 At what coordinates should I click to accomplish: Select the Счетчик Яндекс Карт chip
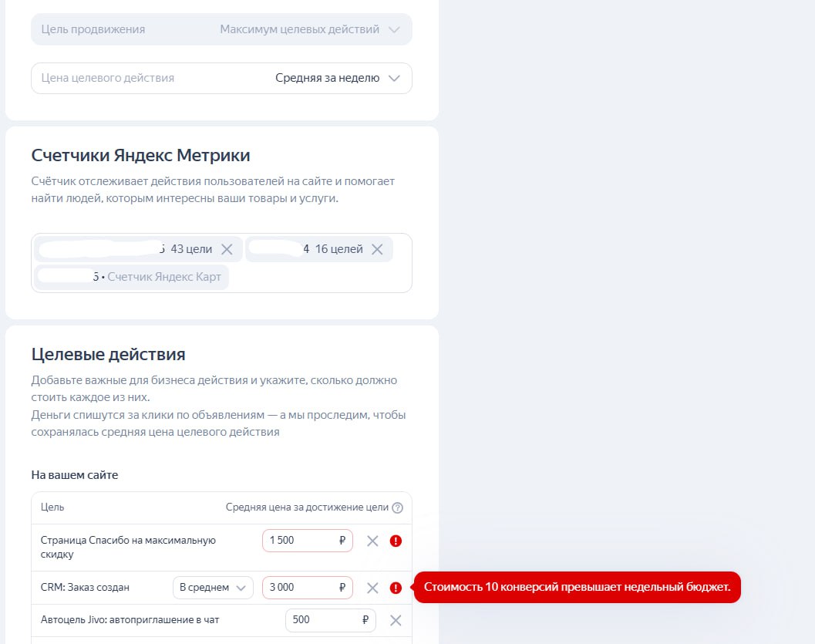click(x=132, y=277)
